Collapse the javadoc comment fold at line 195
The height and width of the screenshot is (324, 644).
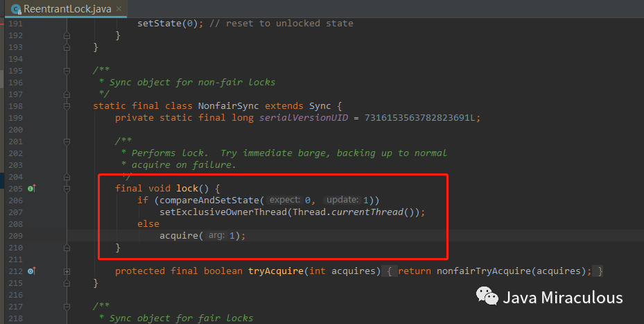click(x=67, y=71)
